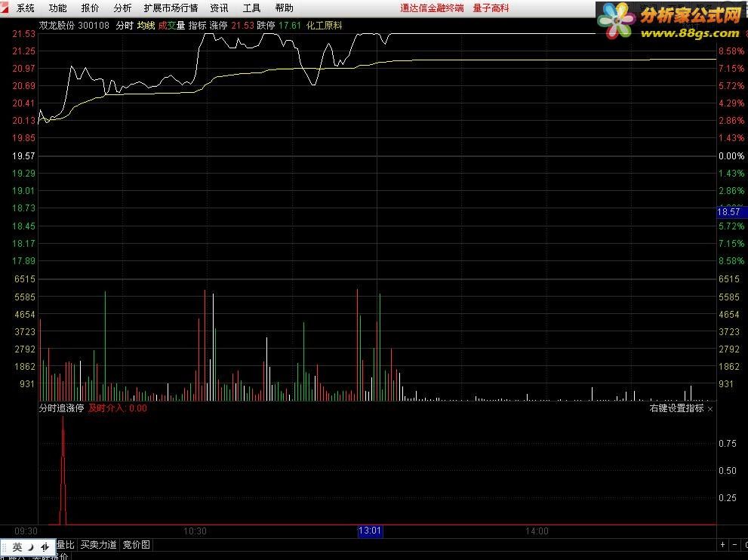Click the IME settings icon beside the moon
The height and width of the screenshot is (560, 748).
(x=45, y=547)
